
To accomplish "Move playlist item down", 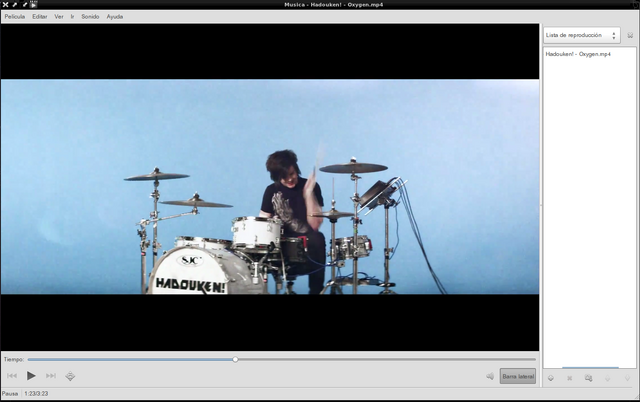I will (627, 378).
